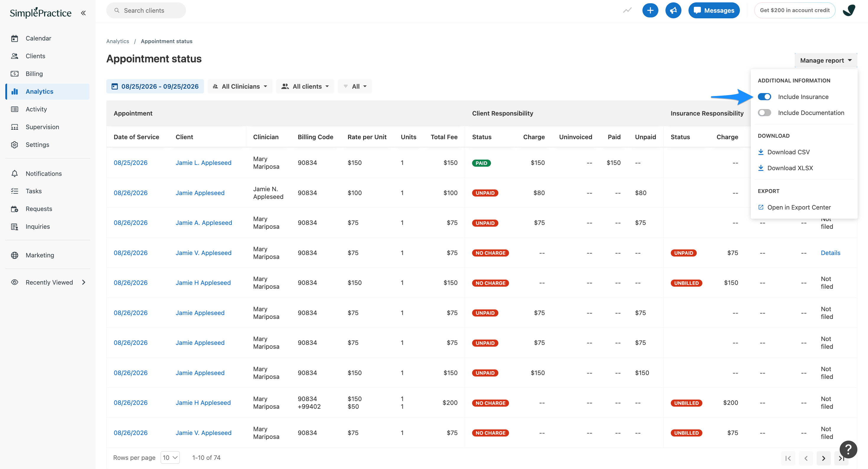Open client Jamie L. Appleseed
The height and width of the screenshot is (469, 868).
(203, 163)
